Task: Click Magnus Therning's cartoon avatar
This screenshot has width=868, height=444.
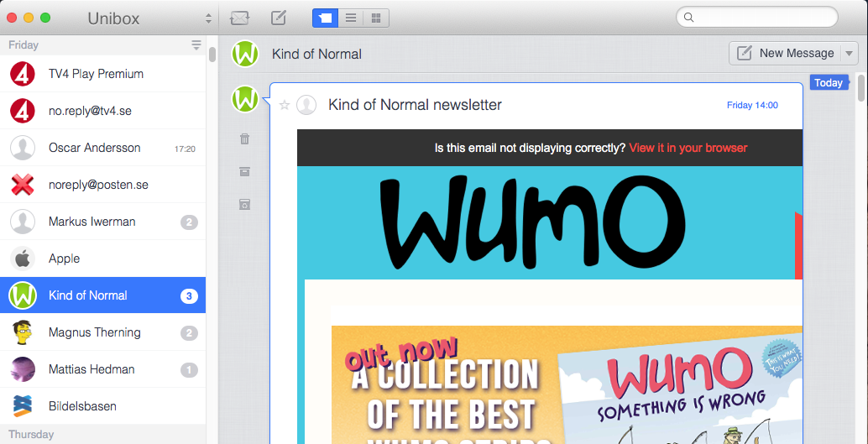Action: pos(23,332)
